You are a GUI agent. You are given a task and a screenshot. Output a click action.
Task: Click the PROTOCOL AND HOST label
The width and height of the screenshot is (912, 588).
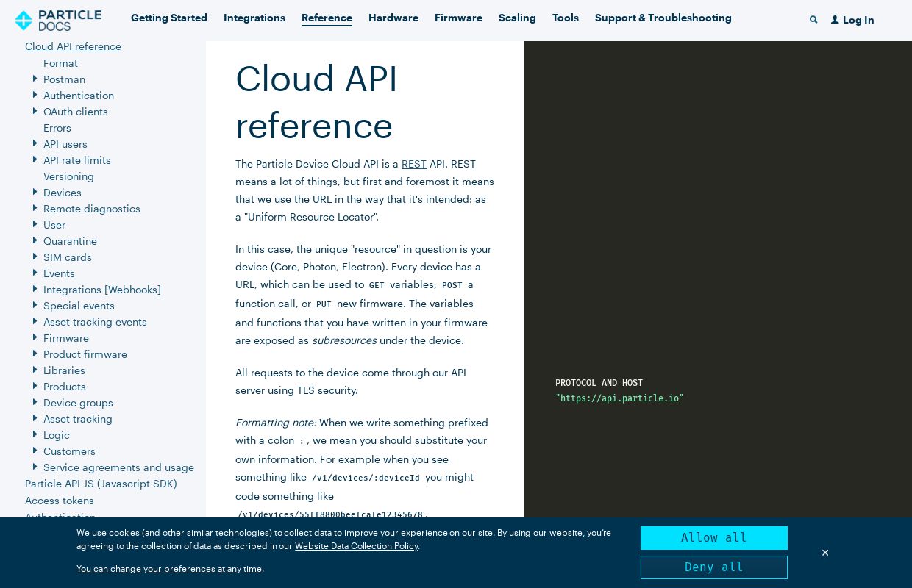pyautogui.click(x=599, y=383)
